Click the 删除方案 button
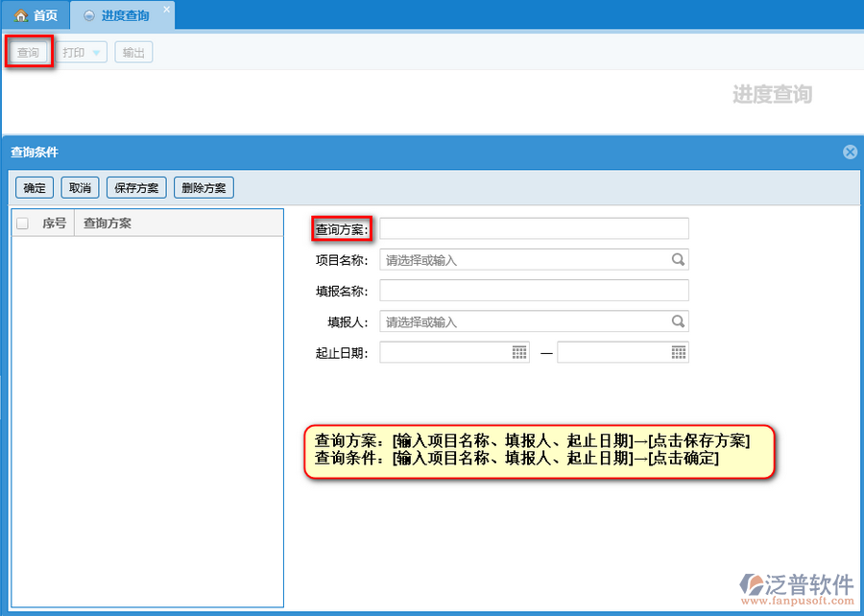Image resolution: width=864 pixels, height=616 pixels. pos(204,188)
